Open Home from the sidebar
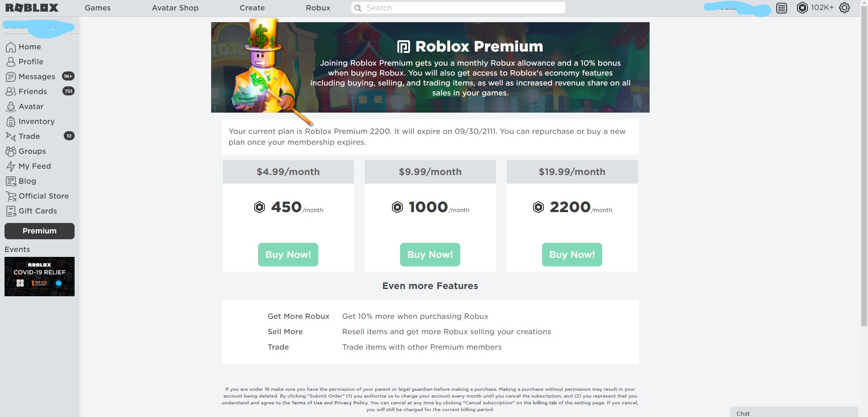 (29, 47)
